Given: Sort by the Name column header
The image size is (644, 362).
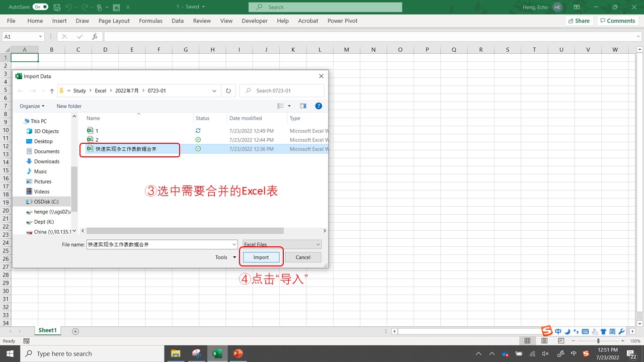Looking at the screenshot, I should (x=93, y=119).
